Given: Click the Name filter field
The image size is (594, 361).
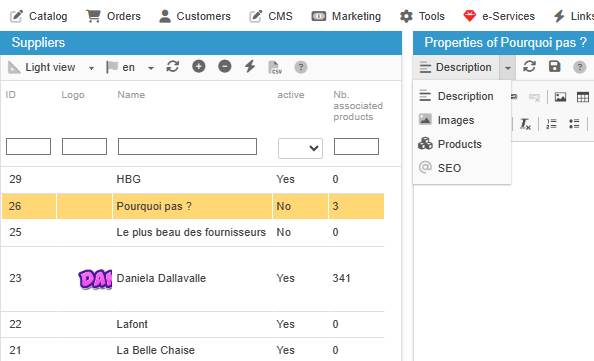Looking at the screenshot, I should pos(188,147).
